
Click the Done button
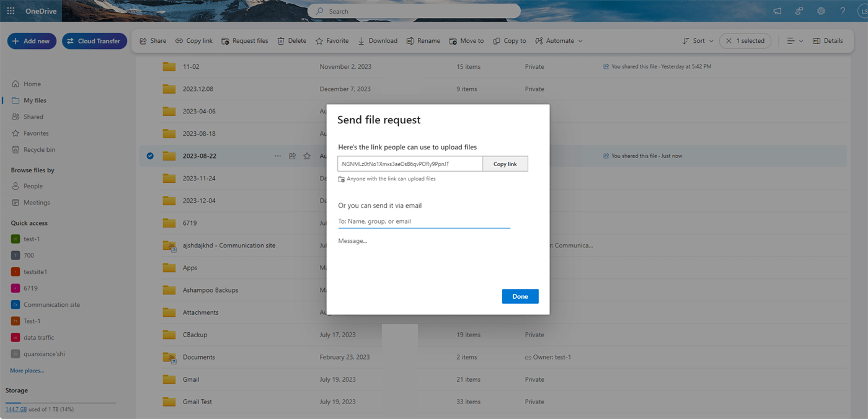pos(520,296)
